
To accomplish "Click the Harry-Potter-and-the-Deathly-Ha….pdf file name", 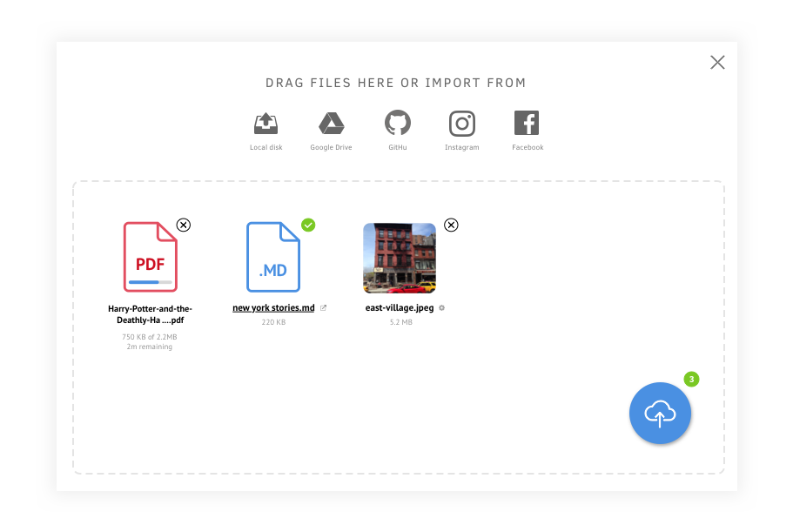I will coord(150,314).
